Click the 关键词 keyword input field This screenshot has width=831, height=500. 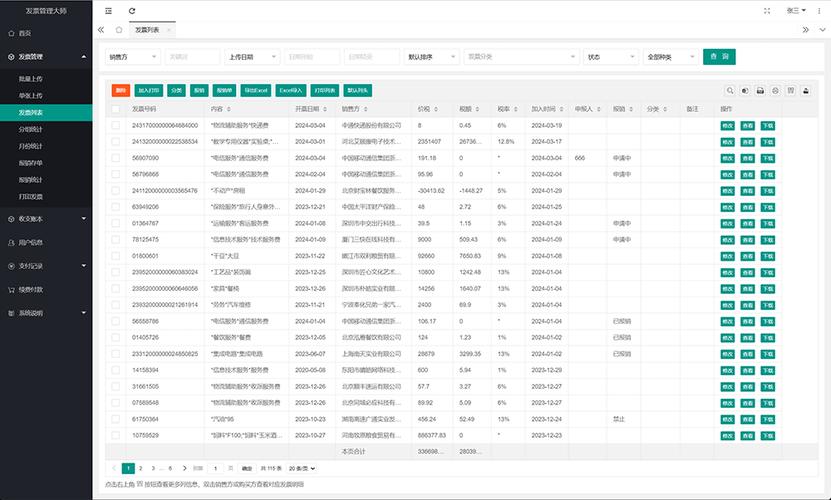(x=192, y=57)
